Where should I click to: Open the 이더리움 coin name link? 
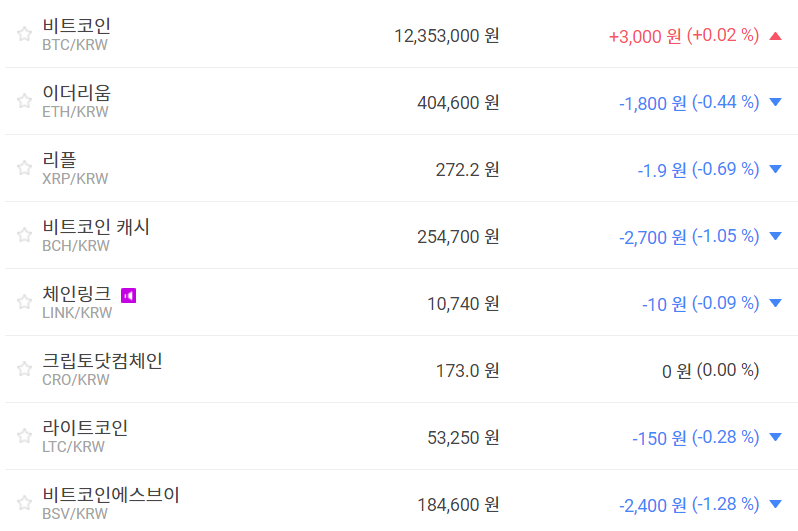[x=77, y=93]
